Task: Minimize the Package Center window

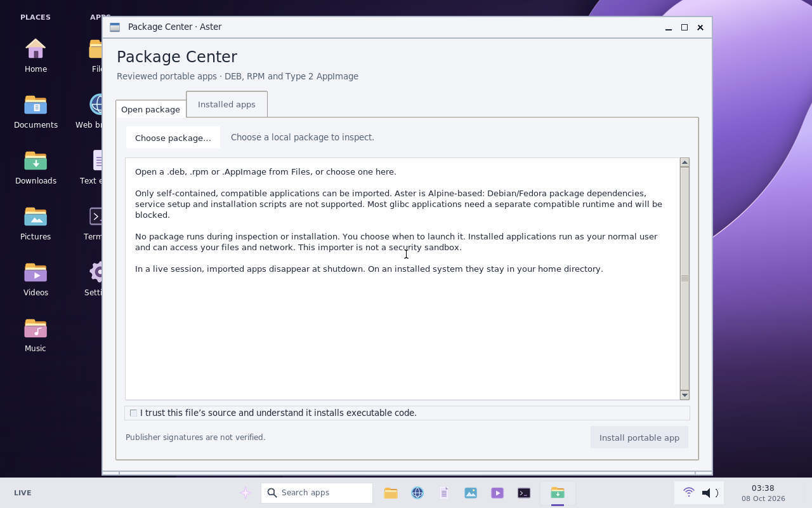Action: point(669,27)
